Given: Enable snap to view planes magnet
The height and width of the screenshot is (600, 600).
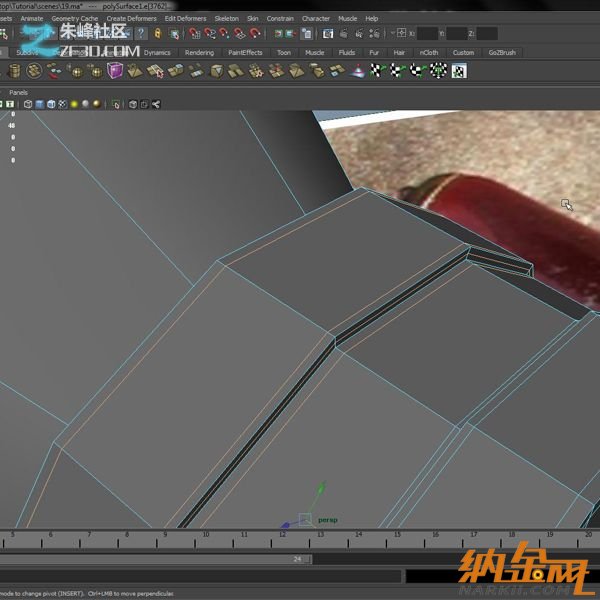Looking at the screenshot, I should coord(240,34).
